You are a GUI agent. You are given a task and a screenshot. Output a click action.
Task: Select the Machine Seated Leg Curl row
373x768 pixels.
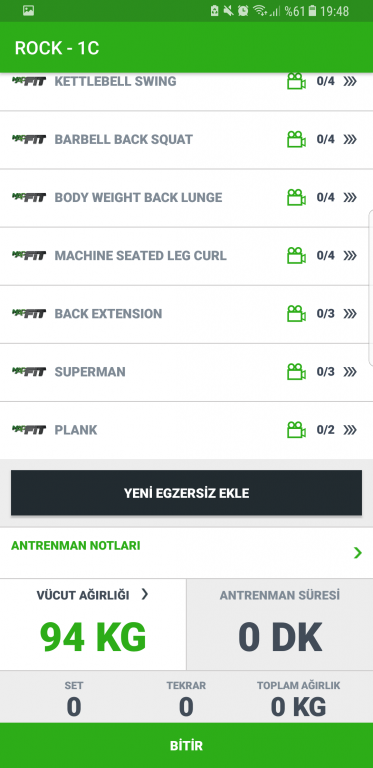(x=186, y=256)
